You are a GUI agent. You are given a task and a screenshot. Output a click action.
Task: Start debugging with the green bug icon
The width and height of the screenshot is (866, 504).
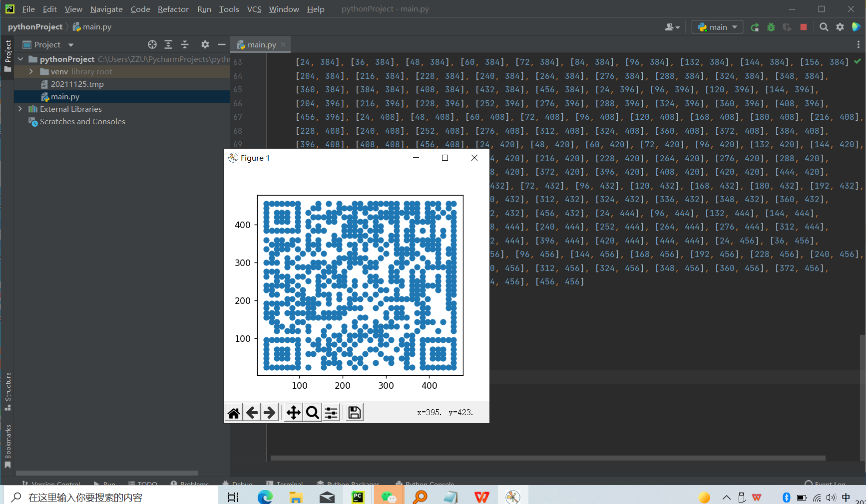(x=771, y=27)
